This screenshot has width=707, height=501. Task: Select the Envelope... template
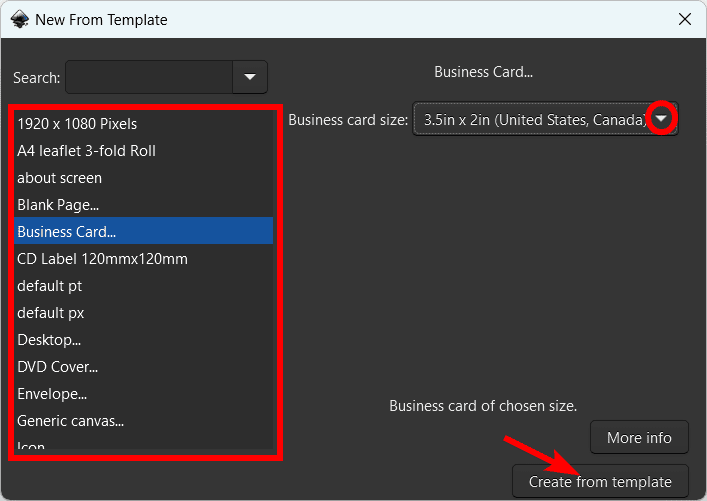[x=52, y=394]
